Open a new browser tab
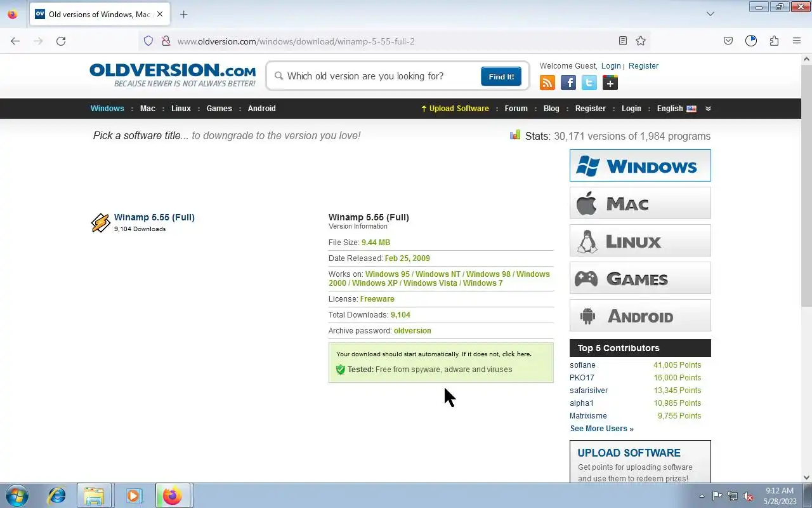 (183, 14)
